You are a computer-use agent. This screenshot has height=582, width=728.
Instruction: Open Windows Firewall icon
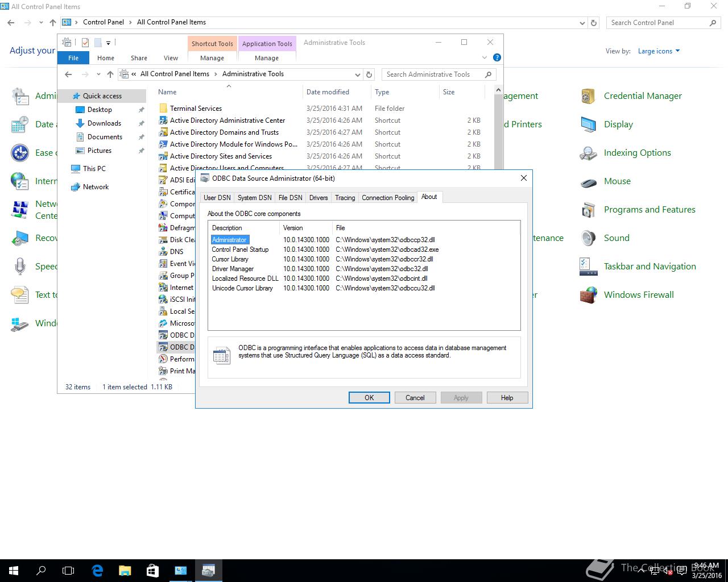(x=588, y=295)
